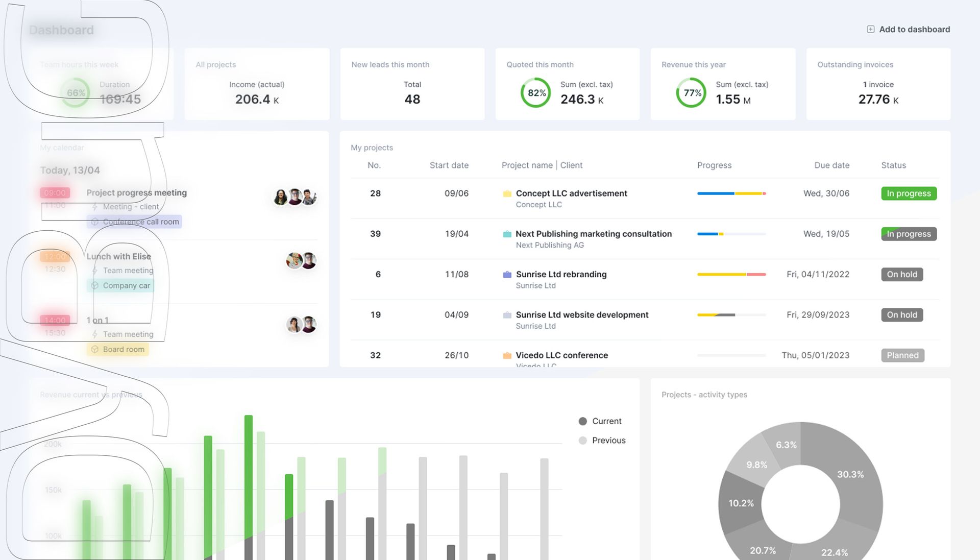Click the 82% circular gauge in Quoted this month

click(535, 92)
